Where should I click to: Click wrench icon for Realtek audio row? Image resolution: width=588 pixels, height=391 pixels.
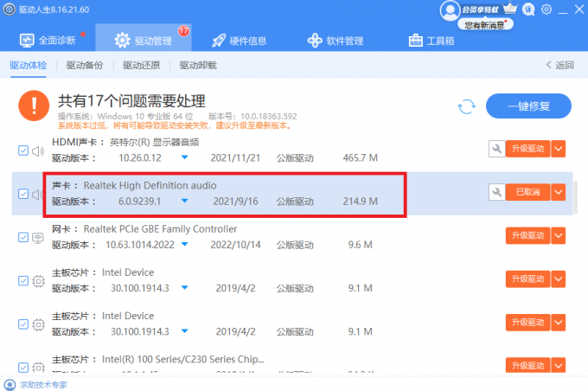coord(495,192)
